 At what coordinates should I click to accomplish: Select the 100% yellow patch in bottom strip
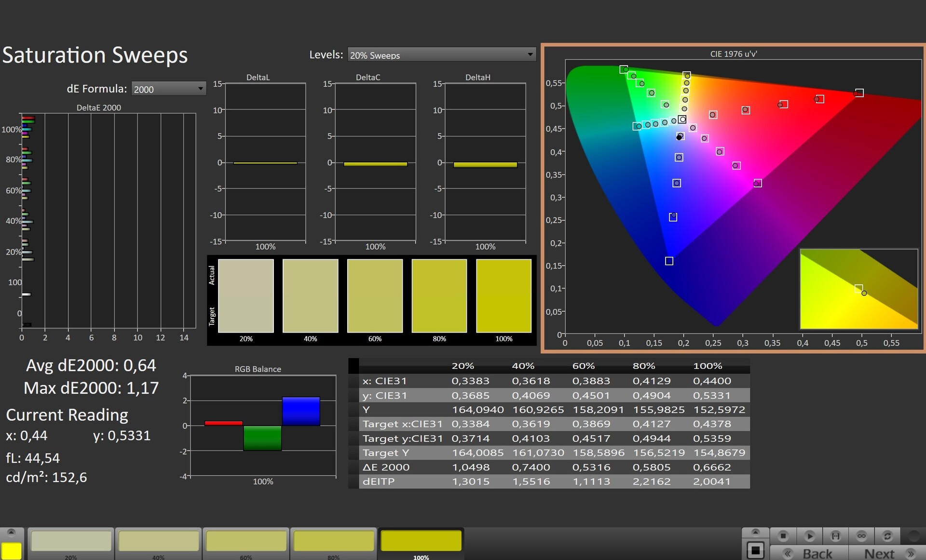point(421,541)
